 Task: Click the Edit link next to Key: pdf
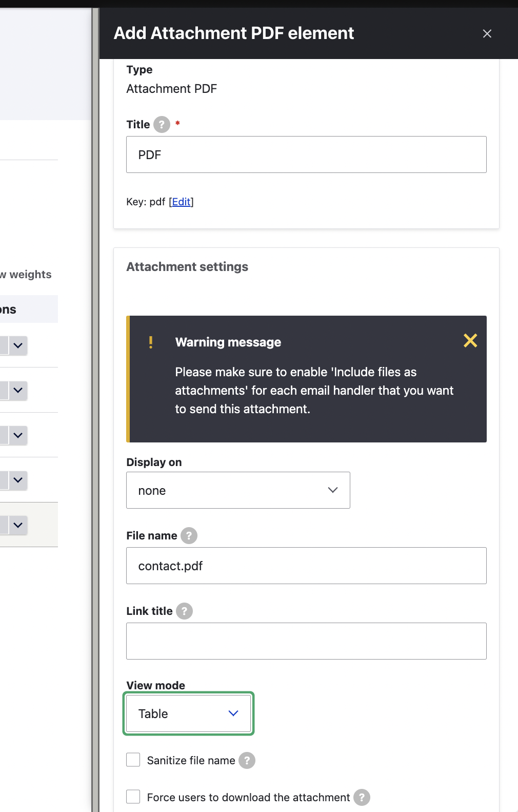click(x=182, y=202)
